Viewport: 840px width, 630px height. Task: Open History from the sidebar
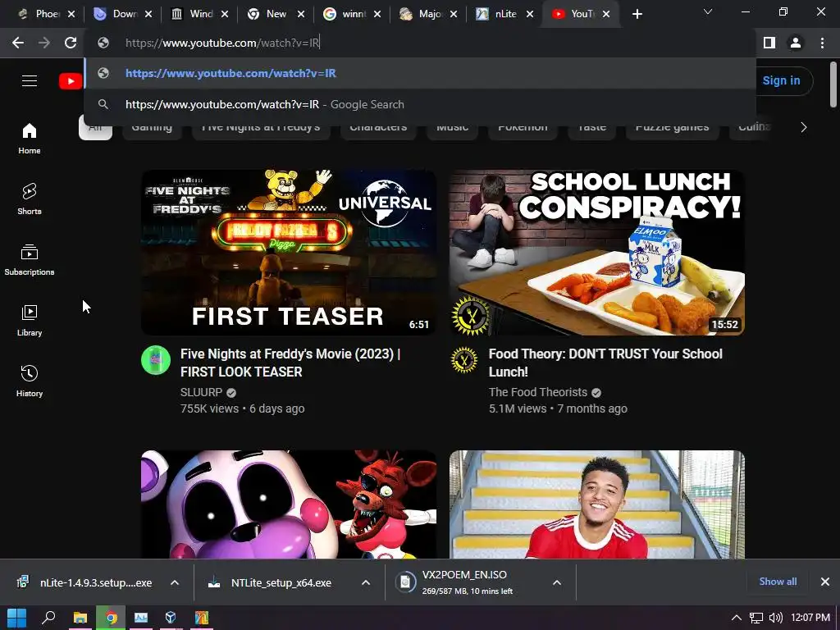[x=30, y=381]
